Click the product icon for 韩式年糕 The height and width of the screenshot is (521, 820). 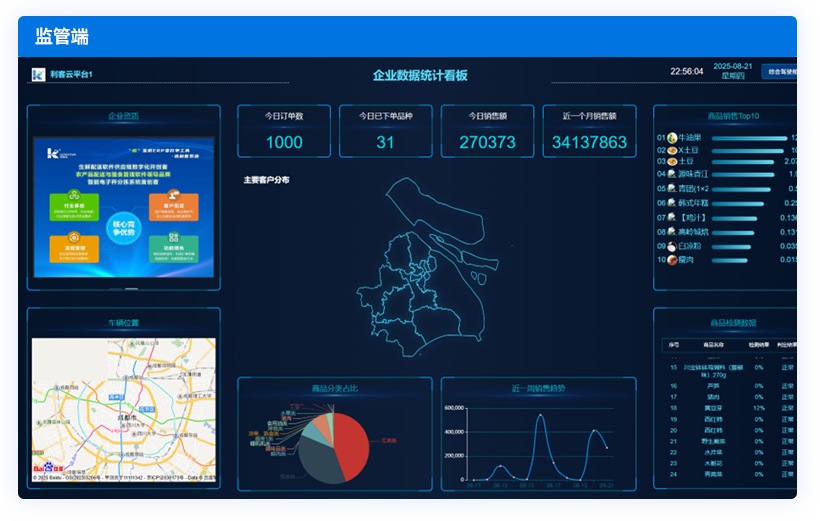point(672,202)
